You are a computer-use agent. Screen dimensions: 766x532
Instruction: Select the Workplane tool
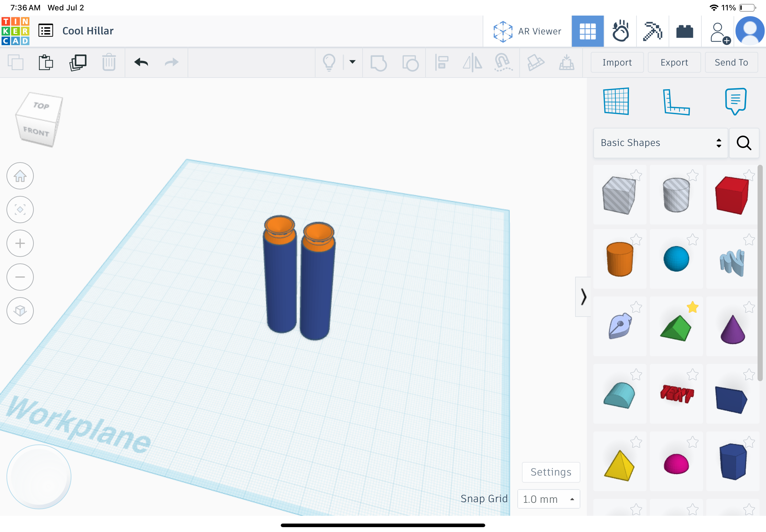click(x=616, y=101)
